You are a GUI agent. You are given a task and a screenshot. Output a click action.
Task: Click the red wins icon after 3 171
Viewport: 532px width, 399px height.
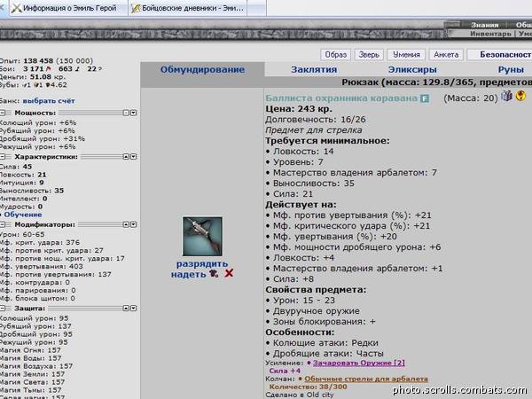tap(48, 69)
